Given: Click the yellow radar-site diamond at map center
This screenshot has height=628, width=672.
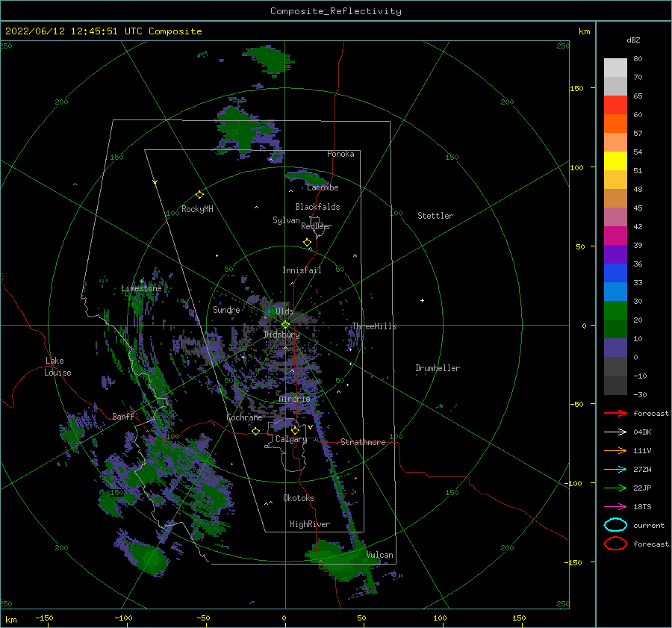Looking at the screenshot, I should coord(285,325).
